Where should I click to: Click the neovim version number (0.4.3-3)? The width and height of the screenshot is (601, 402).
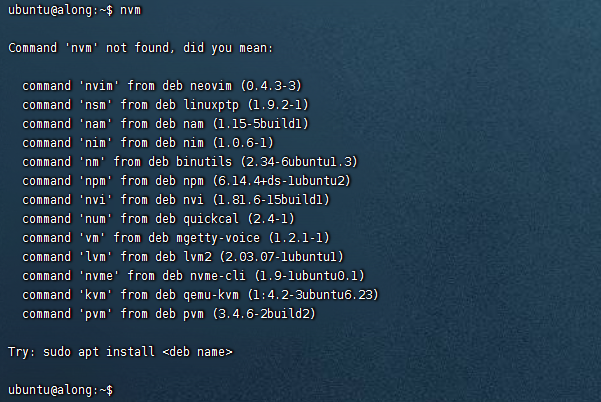click(x=271, y=86)
